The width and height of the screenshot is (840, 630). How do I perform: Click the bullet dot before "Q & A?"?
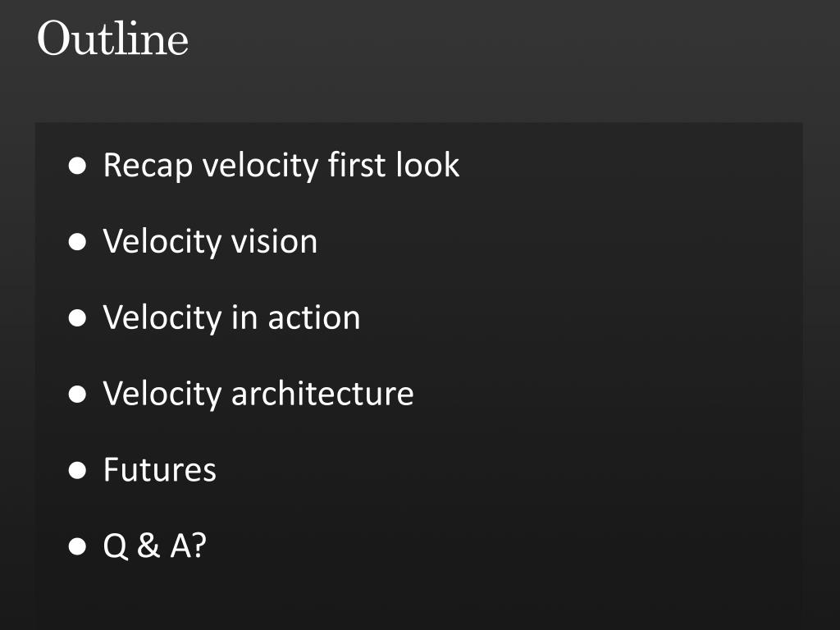coord(78,547)
